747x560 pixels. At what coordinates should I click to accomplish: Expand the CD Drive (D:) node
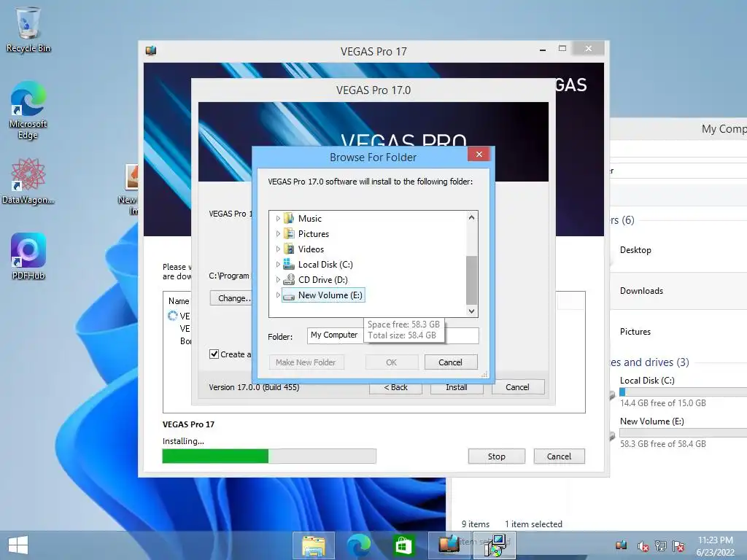click(x=278, y=279)
